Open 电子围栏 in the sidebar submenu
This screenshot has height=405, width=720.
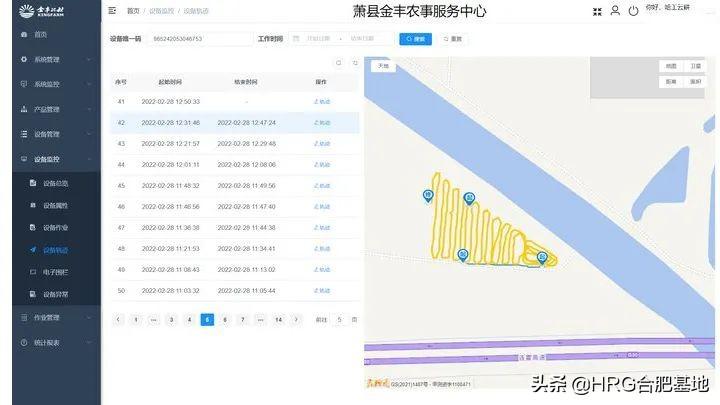coord(56,272)
